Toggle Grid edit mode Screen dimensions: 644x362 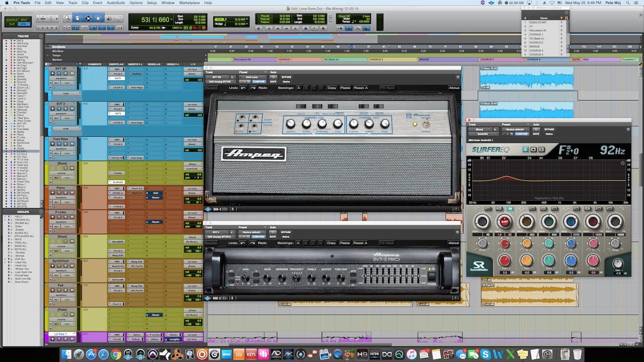click(x=24, y=24)
